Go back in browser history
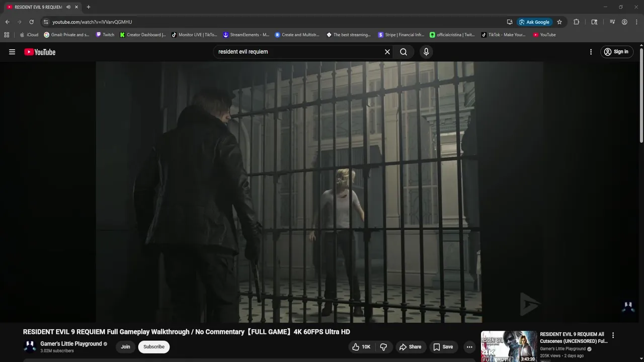Viewport: 644px width, 362px height. (x=7, y=22)
